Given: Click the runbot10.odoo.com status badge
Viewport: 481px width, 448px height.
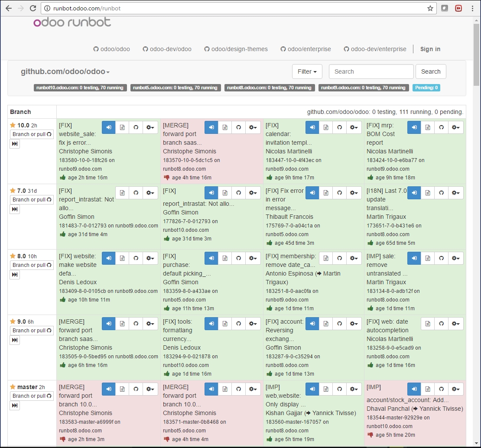Looking at the screenshot, I should pyautogui.click(x=80, y=88).
